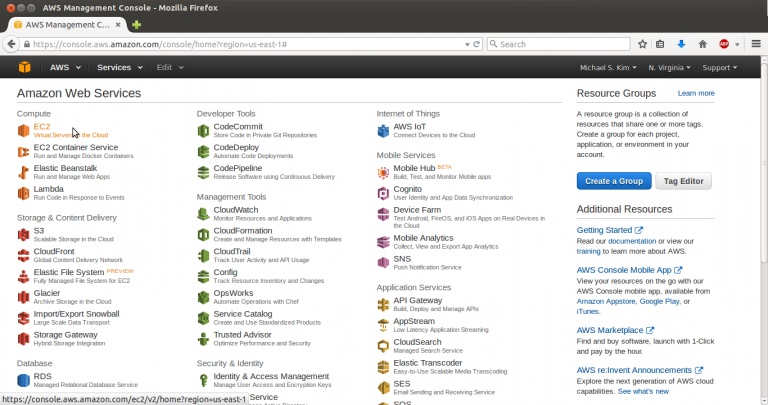Click the Adblock Plus icon
The width and height of the screenshot is (768, 405).
(724, 44)
